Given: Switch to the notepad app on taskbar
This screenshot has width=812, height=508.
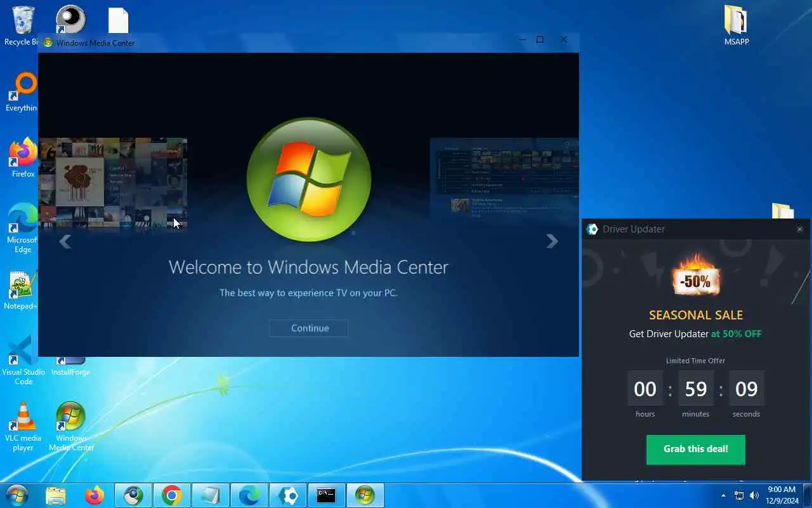Looking at the screenshot, I should pyautogui.click(x=211, y=495).
